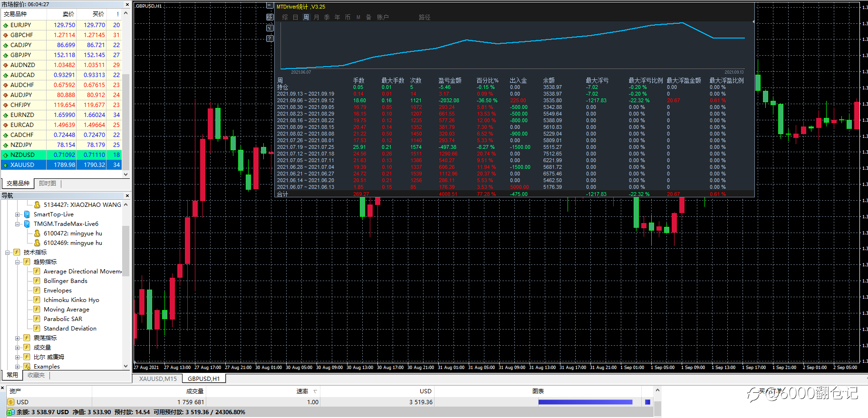
Task: Select the 日 daily view in MTDriver
Action: [x=296, y=17]
